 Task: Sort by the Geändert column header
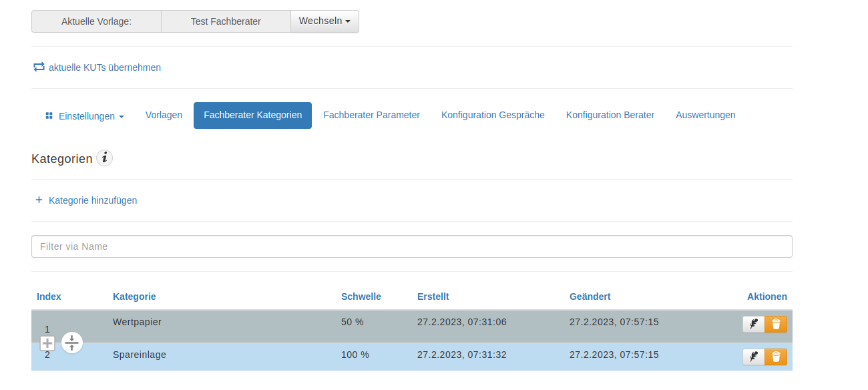coord(590,297)
